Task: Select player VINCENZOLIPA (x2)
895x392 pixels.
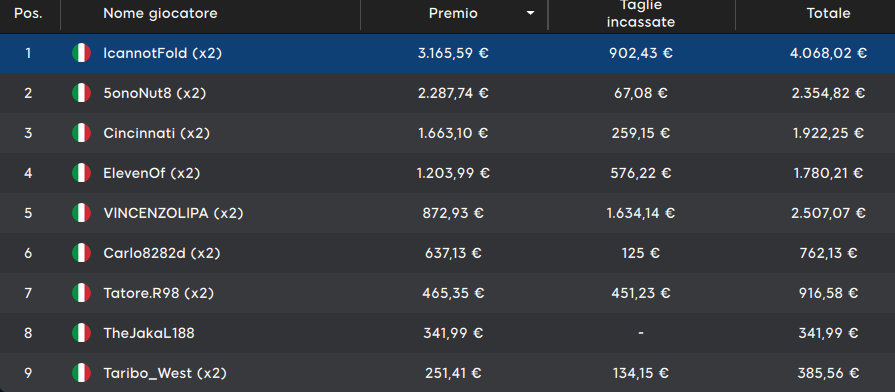Action: [174, 213]
